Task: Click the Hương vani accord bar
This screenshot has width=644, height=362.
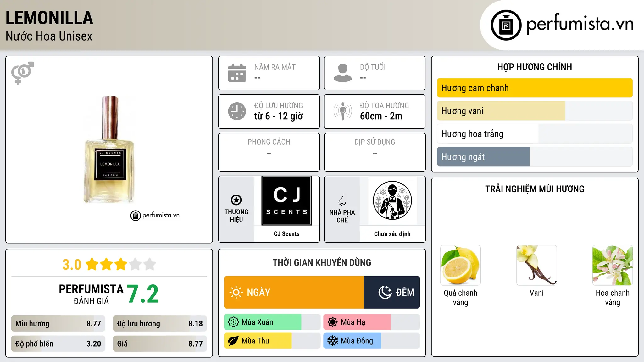Action: pyautogui.click(x=535, y=111)
